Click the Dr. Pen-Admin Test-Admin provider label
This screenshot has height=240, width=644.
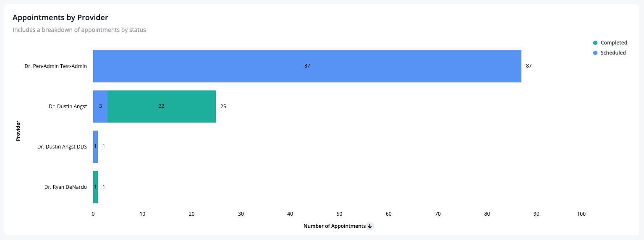[x=56, y=66]
